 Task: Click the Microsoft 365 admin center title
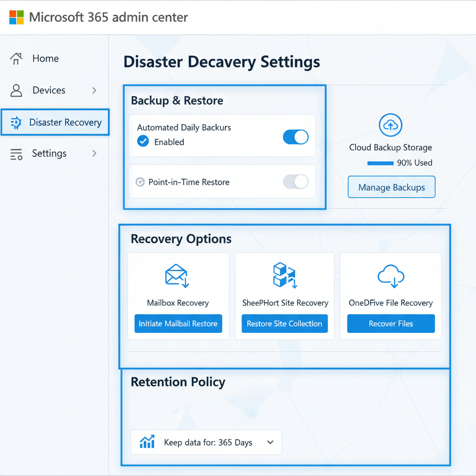click(x=108, y=17)
